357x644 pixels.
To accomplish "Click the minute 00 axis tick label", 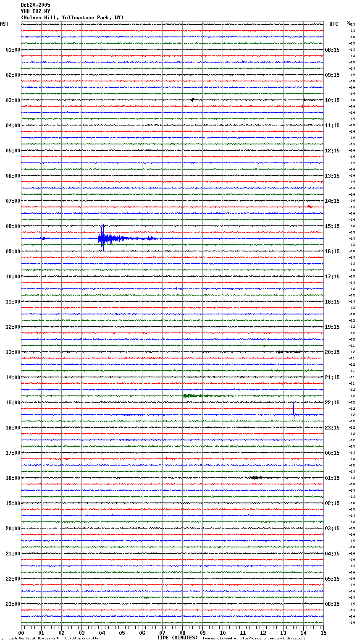I will tap(21, 633).
